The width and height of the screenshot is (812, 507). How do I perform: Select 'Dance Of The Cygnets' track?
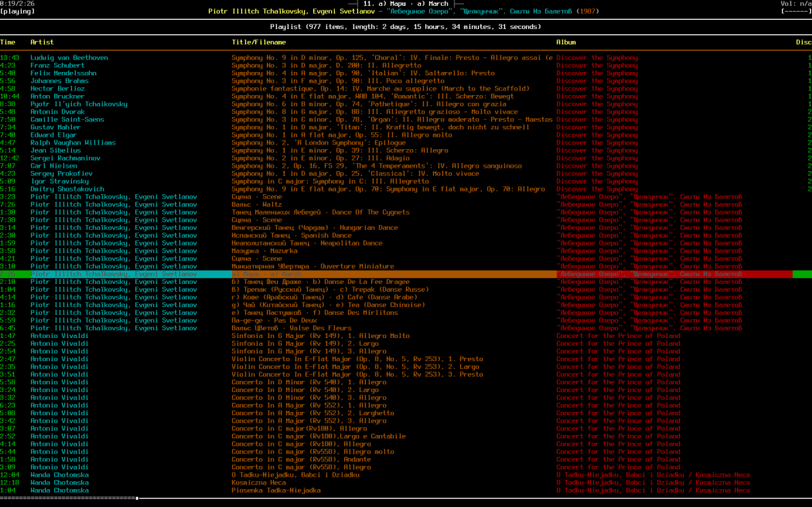pos(406,213)
